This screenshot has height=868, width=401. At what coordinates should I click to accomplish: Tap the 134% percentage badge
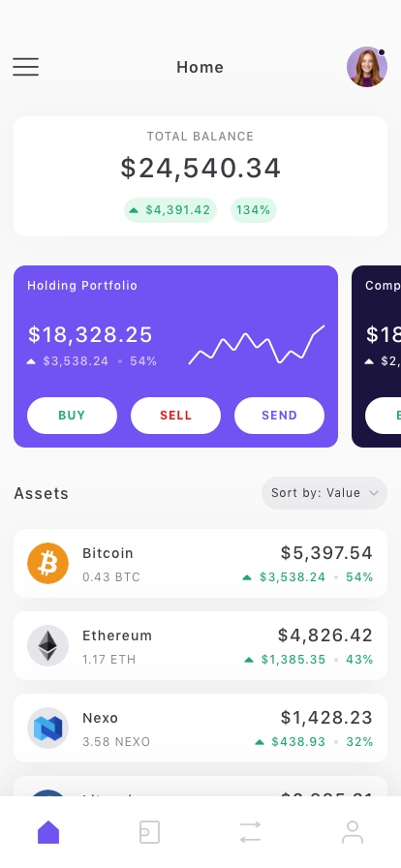254,210
